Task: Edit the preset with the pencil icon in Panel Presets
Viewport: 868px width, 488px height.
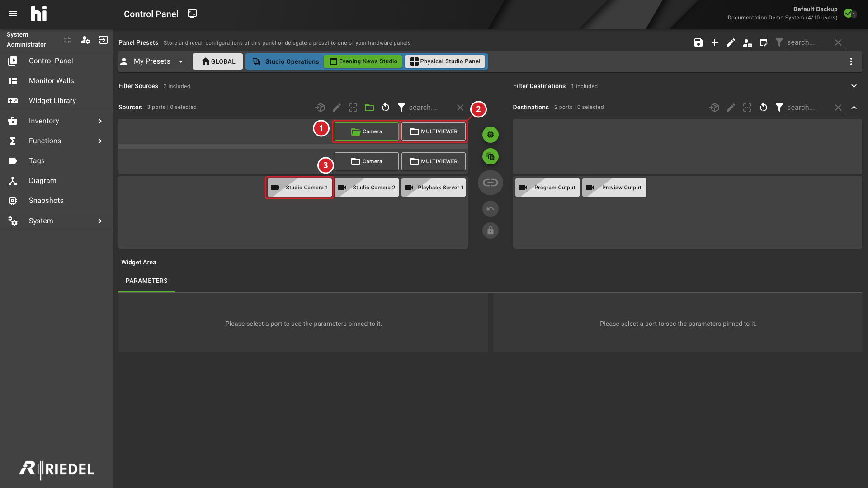Action: [731, 42]
